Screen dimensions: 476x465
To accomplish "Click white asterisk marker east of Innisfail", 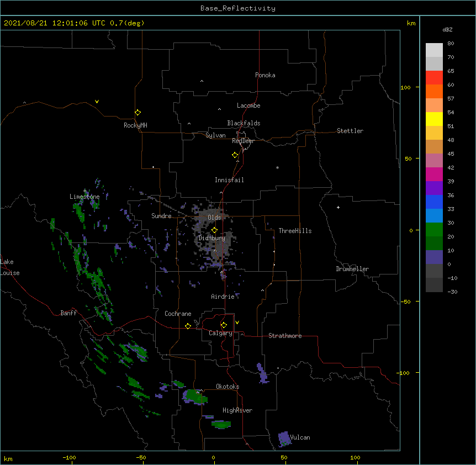I will pyautogui.click(x=277, y=167).
